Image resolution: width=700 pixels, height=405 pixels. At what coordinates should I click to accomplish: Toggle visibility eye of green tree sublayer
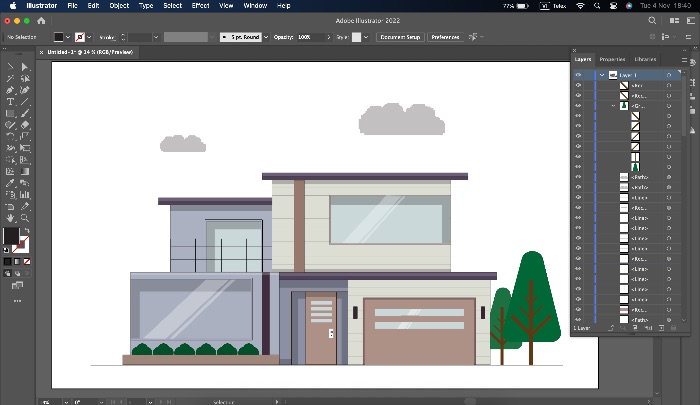(579, 167)
